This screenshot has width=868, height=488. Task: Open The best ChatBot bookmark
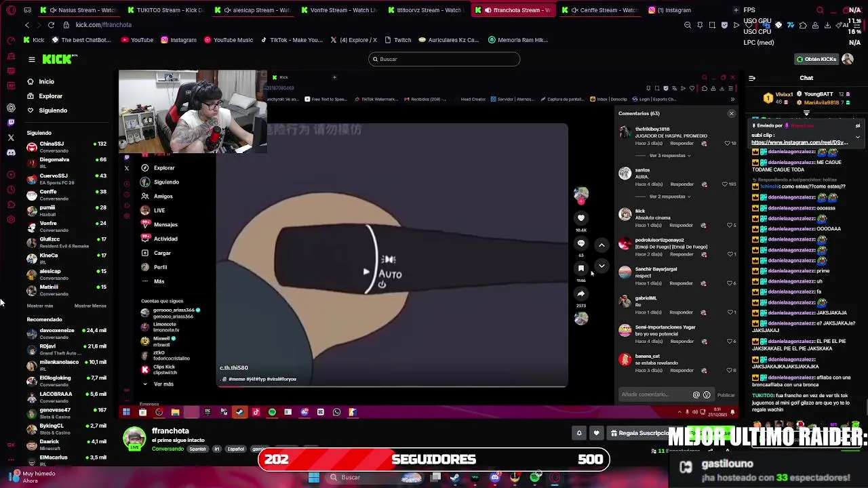click(x=81, y=40)
